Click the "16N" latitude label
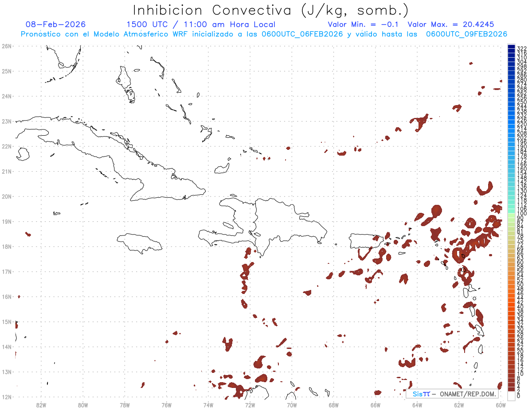 [6, 297]
